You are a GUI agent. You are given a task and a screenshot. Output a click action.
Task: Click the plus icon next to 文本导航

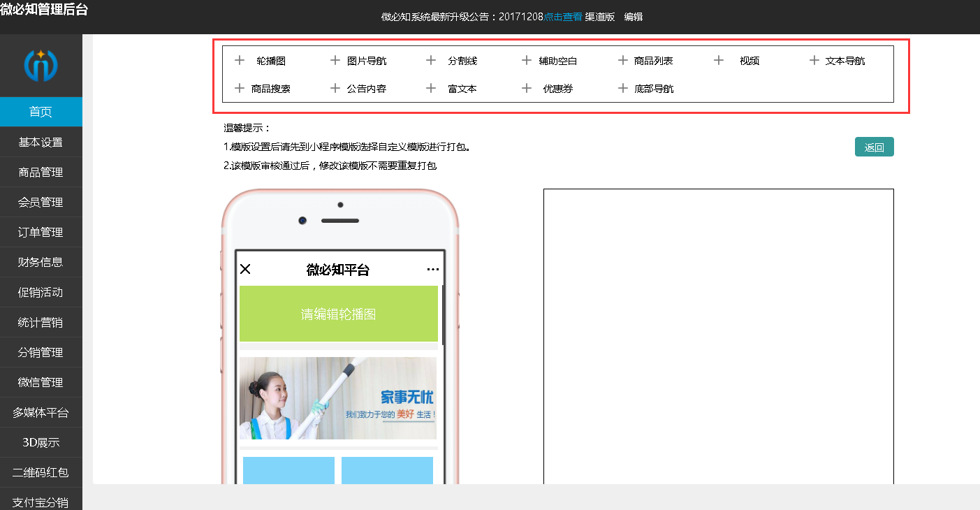(x=814, y=60)
